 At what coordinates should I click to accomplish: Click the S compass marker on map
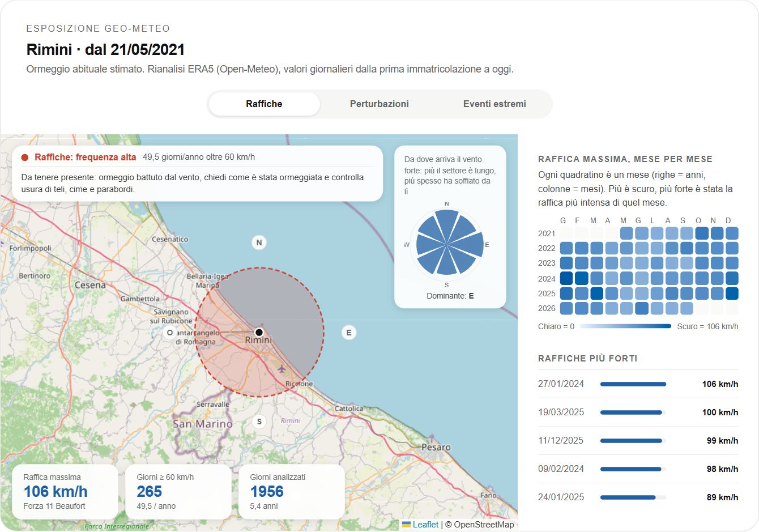pyautogui.click(x=259, y=422)
